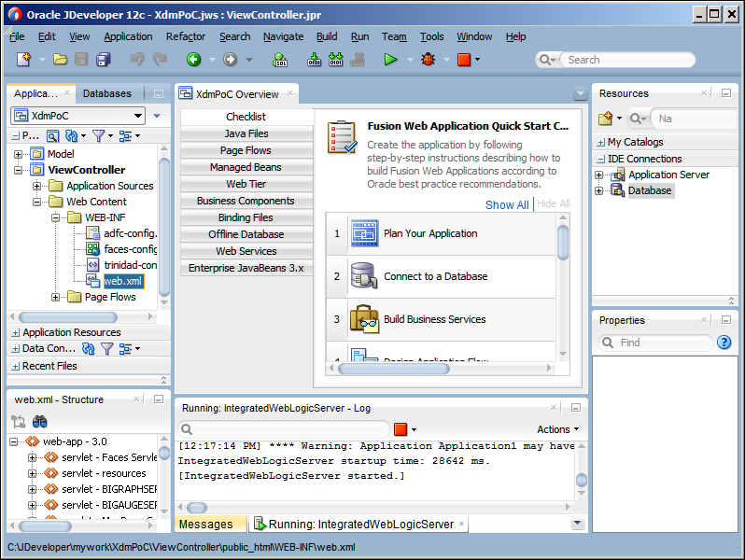Open the Actions dropdown in Log panel
This screenshot has height=560, width=745.
557,429
